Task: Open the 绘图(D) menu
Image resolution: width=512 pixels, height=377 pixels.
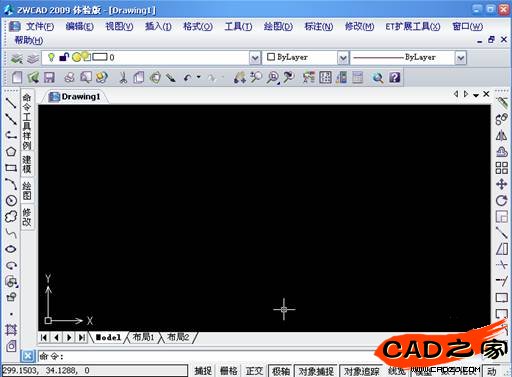Action: click(x=278, y=26)
